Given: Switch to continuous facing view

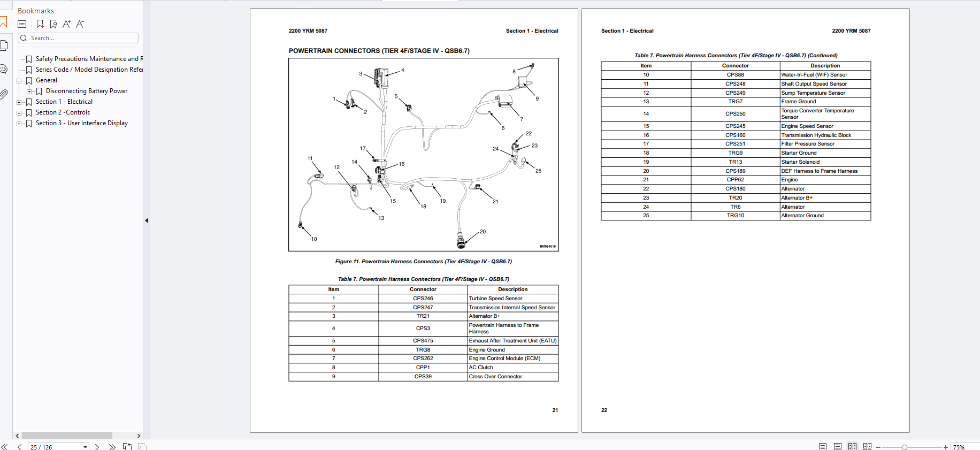Looking at the screenshot, I should click(x=868, y=447).
